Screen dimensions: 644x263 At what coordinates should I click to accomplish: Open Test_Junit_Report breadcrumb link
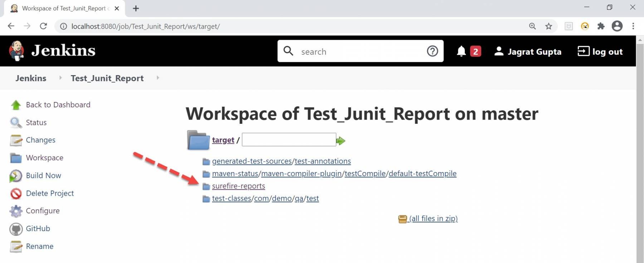pos(107,78)
